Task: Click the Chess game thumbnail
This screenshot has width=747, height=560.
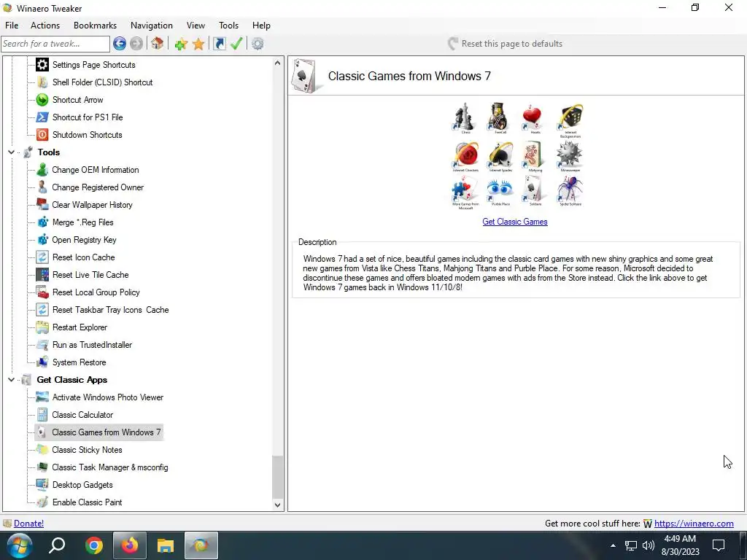Action: pos(465,118)
